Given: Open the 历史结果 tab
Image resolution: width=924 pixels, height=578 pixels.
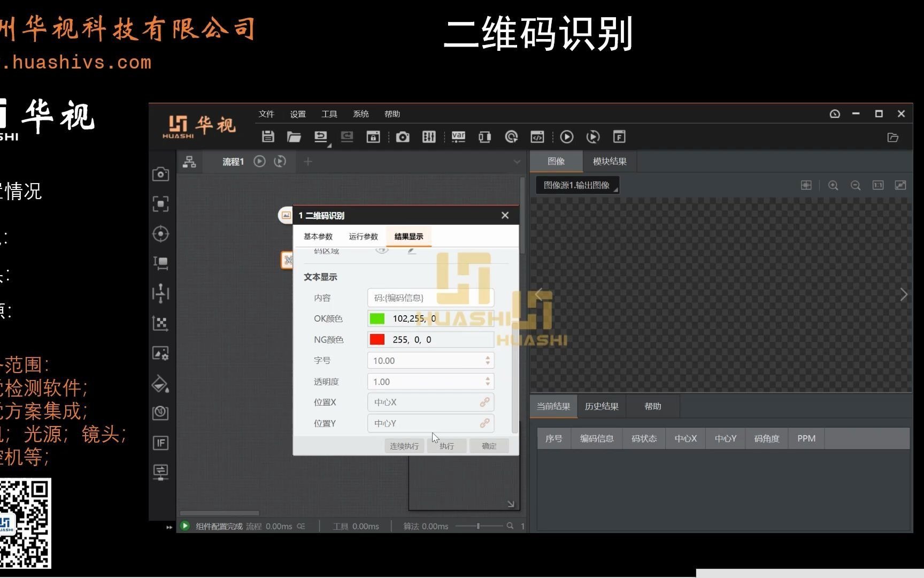Looking at the screenshot, I should pyautogui.click(x=602, y=406).
